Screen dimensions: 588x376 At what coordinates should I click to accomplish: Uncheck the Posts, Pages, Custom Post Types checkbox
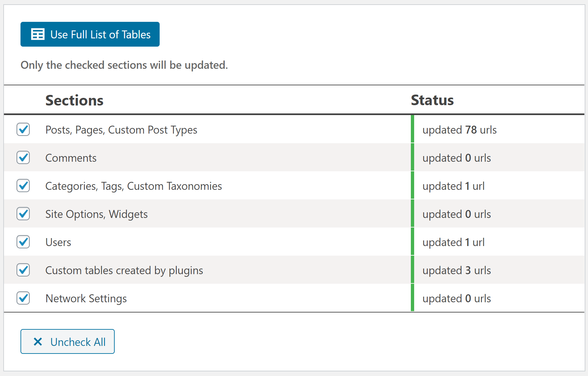tap(23, 129)
